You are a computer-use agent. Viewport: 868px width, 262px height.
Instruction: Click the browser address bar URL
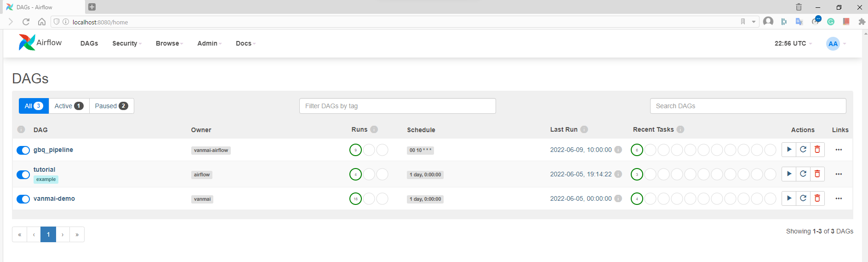click(x=100, y=22)
